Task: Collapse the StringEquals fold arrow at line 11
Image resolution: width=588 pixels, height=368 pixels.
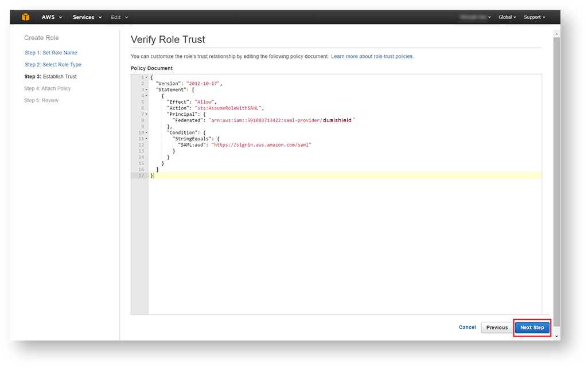Action: point(146,139)
